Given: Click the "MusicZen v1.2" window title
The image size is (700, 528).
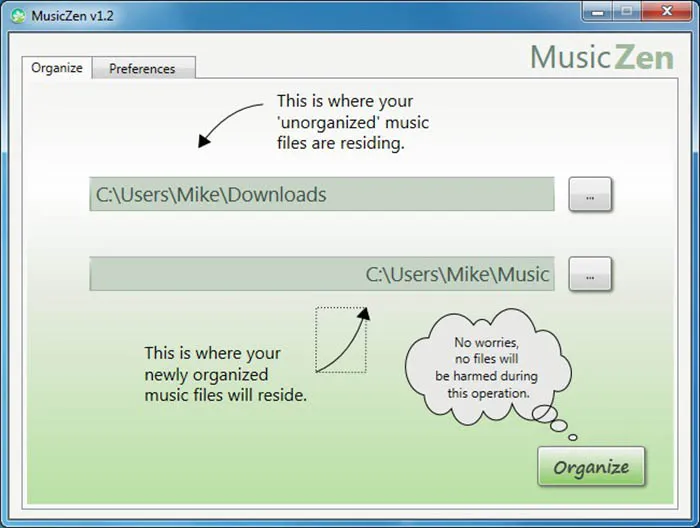Looking at the screenshot, I should (72, 16).
